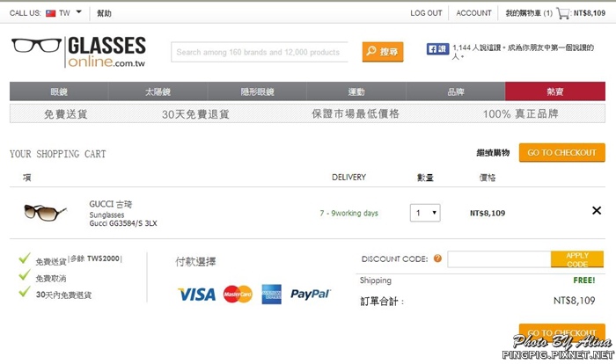Viewport: 616px width, 364px height.
Task: Click the Gucci GG3584/S 3LX model text
Action: (x=123, y=223)
